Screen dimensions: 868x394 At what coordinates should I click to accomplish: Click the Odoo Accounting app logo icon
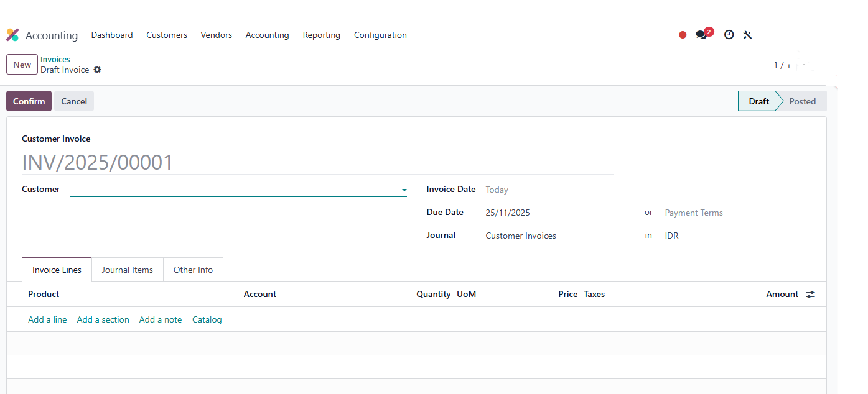(12, 35)
